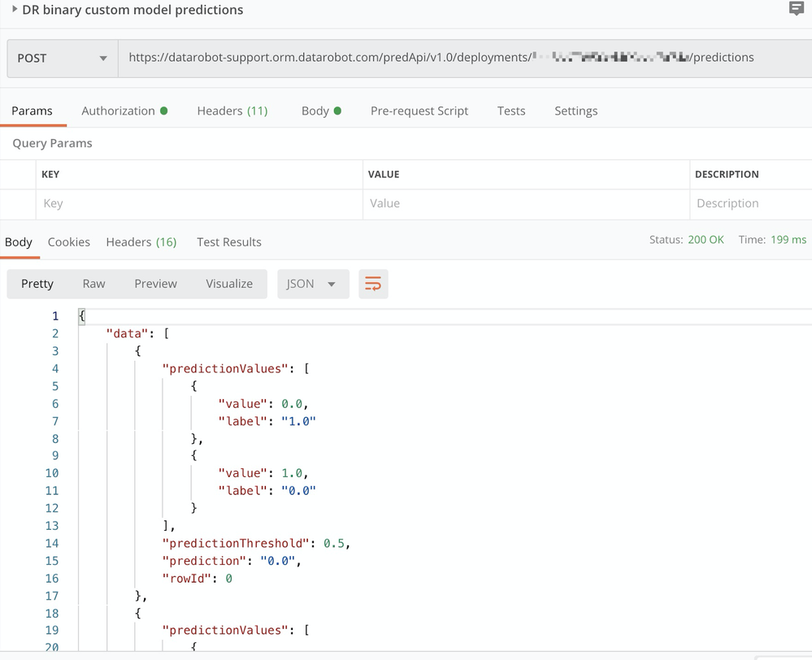The image size is (812, 660).
Task: Switch response view to Raw
Action: tap(93, 284)
